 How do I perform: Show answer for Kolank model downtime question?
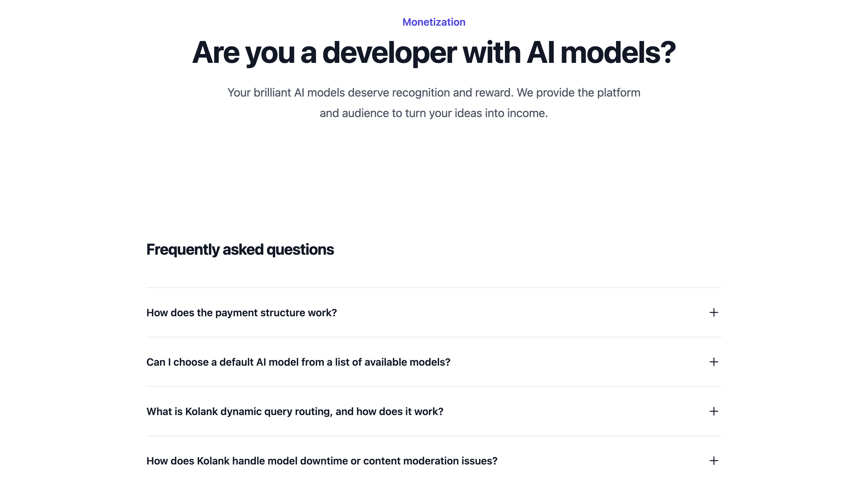tap(434, 461)
